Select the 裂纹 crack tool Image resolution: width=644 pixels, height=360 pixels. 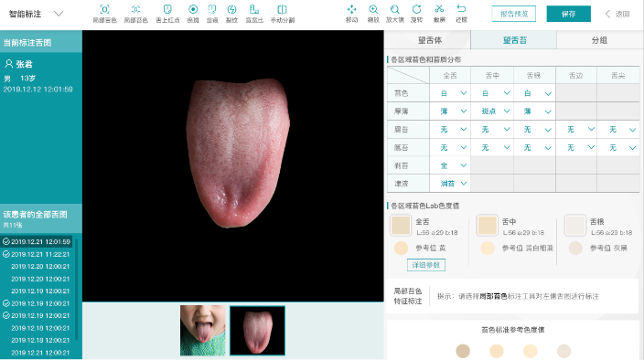(231, 14)
